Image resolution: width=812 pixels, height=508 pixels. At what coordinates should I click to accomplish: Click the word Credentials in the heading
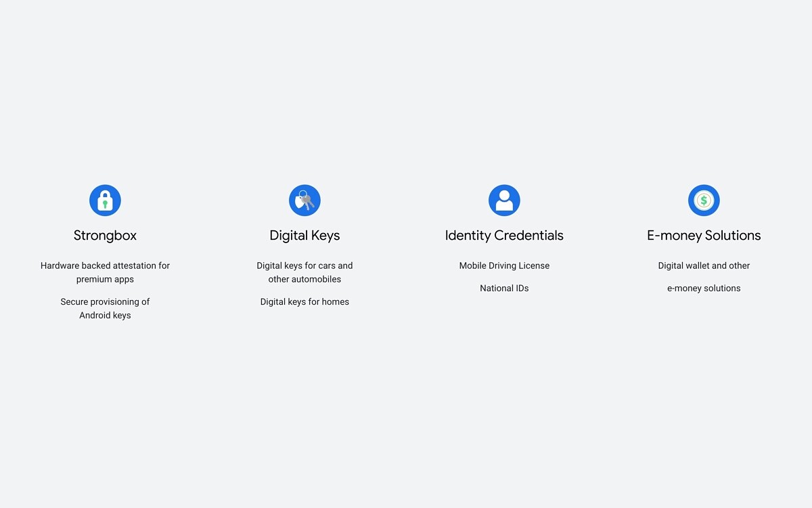[x=528, y=236]
